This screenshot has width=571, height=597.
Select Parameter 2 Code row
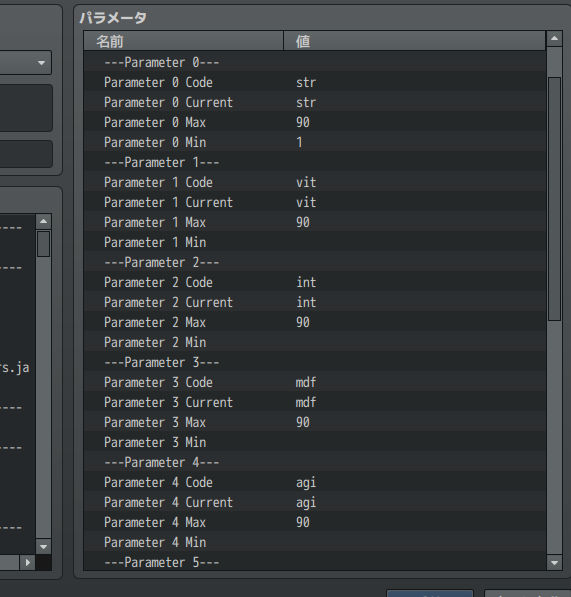pos(315,282)
